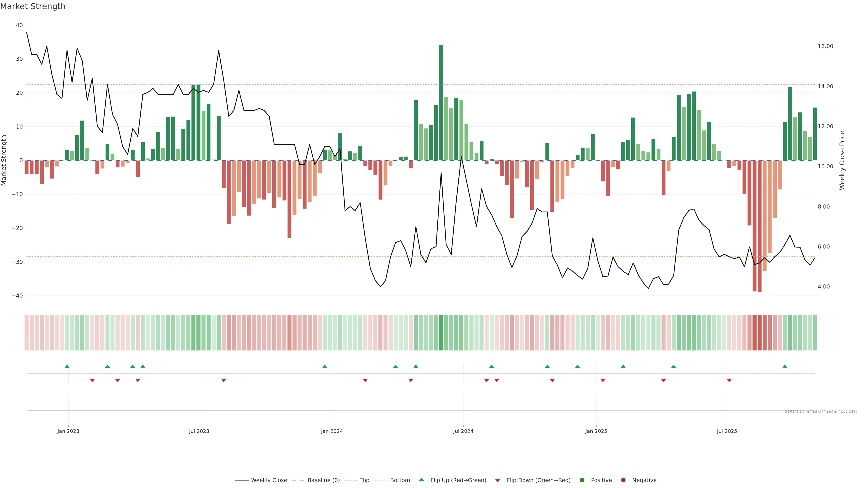Click the flip-down triangle just after Jul 2023
This screenshot has width=868, height=488.
[x=224, y=380]
